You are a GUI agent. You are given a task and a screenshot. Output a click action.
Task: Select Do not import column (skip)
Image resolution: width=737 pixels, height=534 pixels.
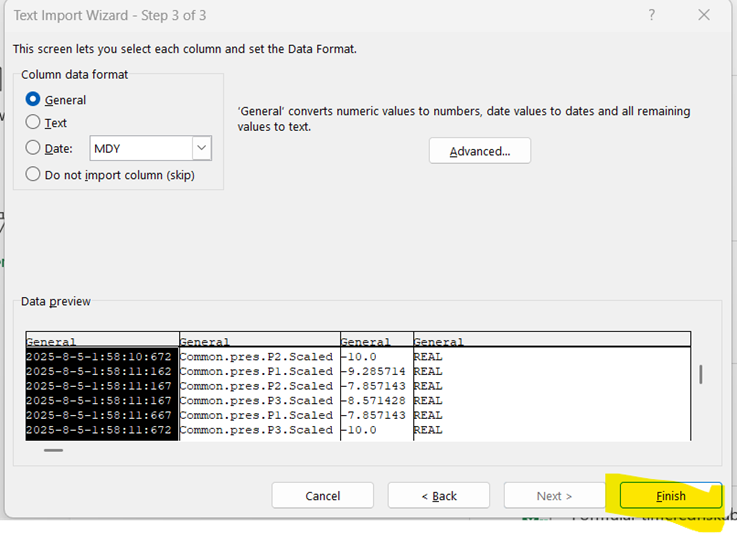click(x=32, y=174)
